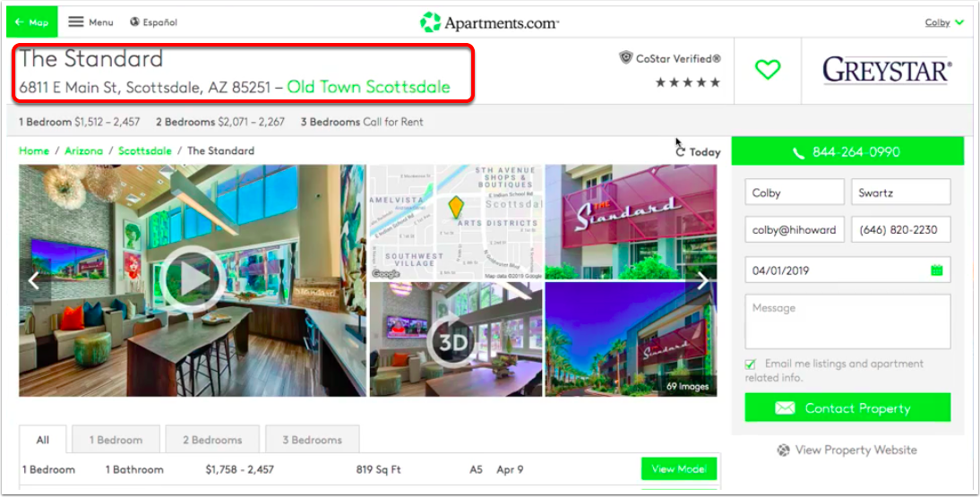Go to Home breadcrumb
Viewport: 980px width, 497px height.
[34, 150]
